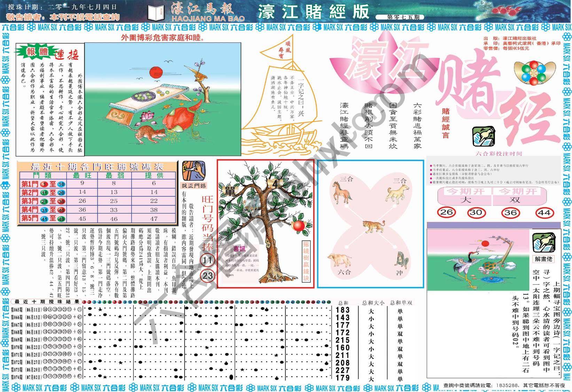This screenshot has width=572, height=392.
Task: Select the 第5門 row label
Action: pyautogui.click(x=43, y=218)
